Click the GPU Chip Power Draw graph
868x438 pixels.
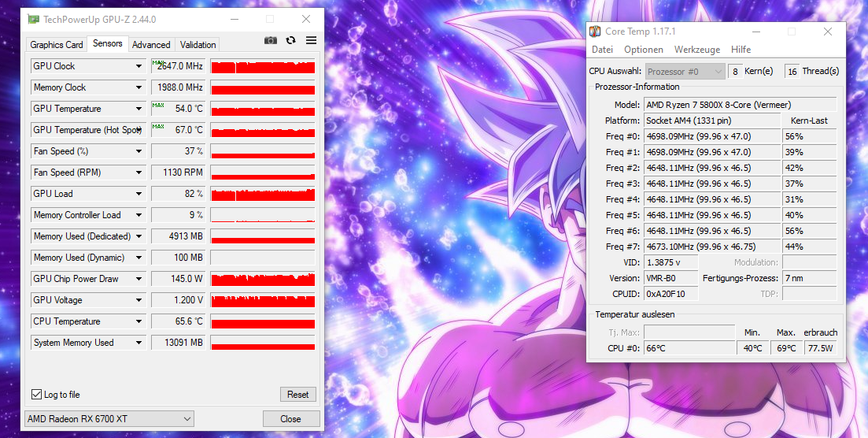pyautogui.click(x=262, y=279)
